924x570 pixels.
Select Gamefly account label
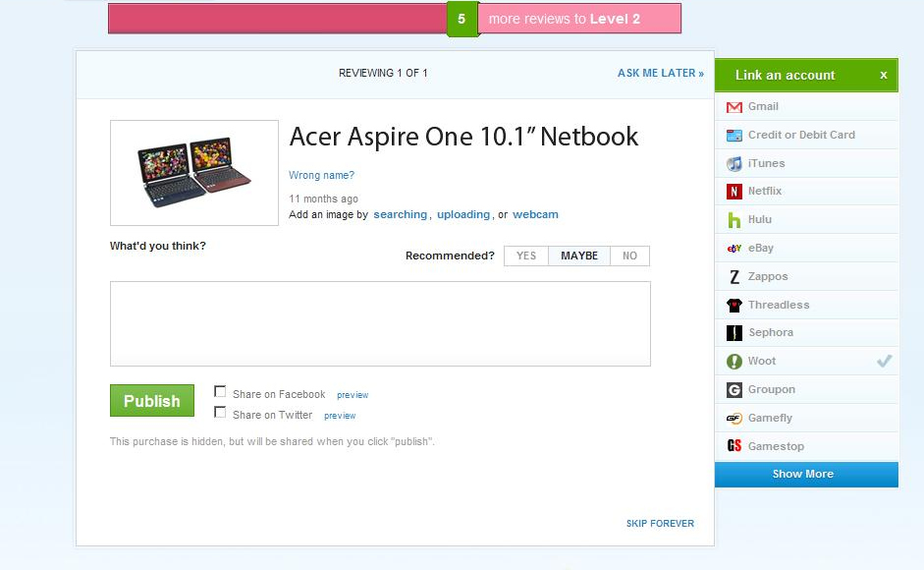click(x=770, y=419)
